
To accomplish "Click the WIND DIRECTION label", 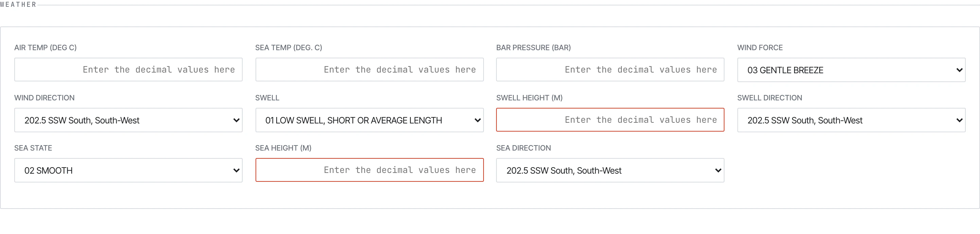I will pyautogui.click(x=45, y=98).
